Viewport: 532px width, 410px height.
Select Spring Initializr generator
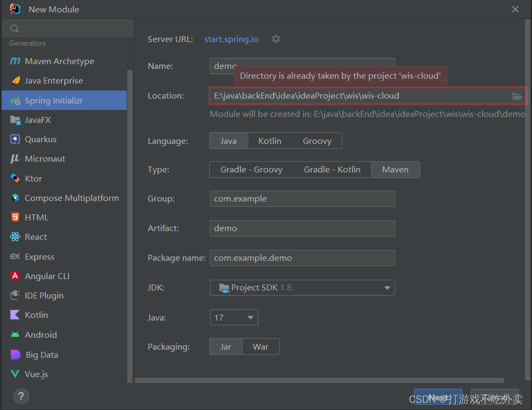pyautogui.click(x=64, y=100)
